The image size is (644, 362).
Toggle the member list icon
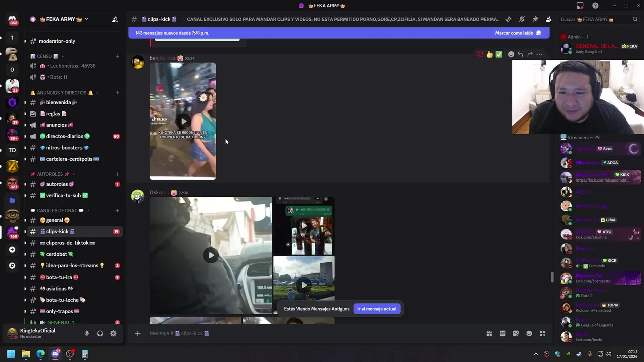(548, 19)
